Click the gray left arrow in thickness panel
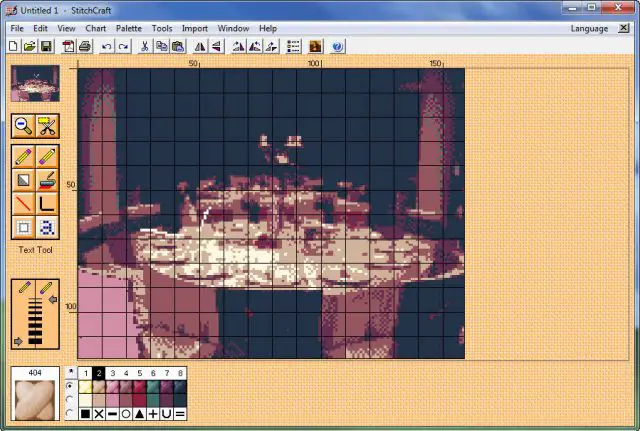The width and height of the screenshot is (640, 431). coord(53,300)
